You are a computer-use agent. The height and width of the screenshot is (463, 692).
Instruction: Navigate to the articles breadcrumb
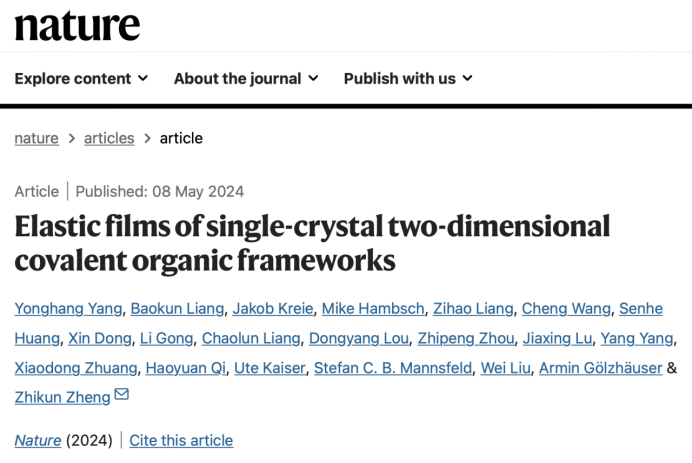click(x=109, y=138)
